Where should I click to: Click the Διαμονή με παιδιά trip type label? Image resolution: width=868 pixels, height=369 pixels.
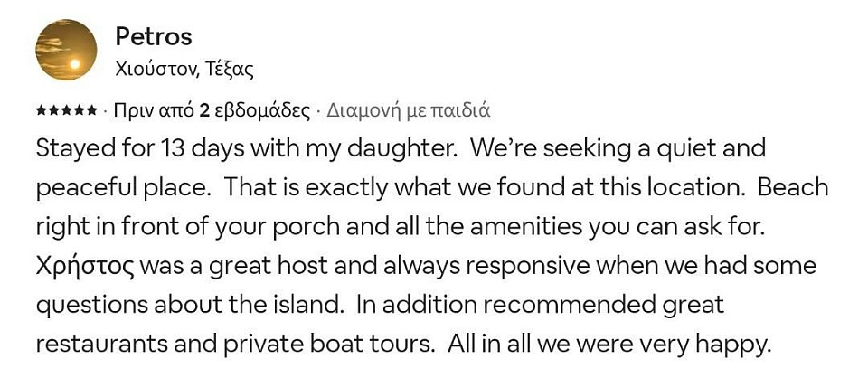(x=409, y=111)
